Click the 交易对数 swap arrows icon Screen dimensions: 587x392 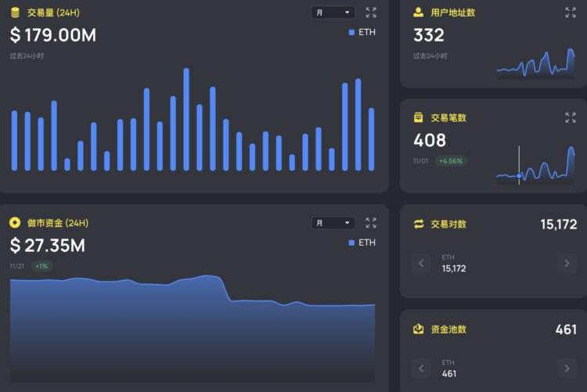[x=419, y=224]
